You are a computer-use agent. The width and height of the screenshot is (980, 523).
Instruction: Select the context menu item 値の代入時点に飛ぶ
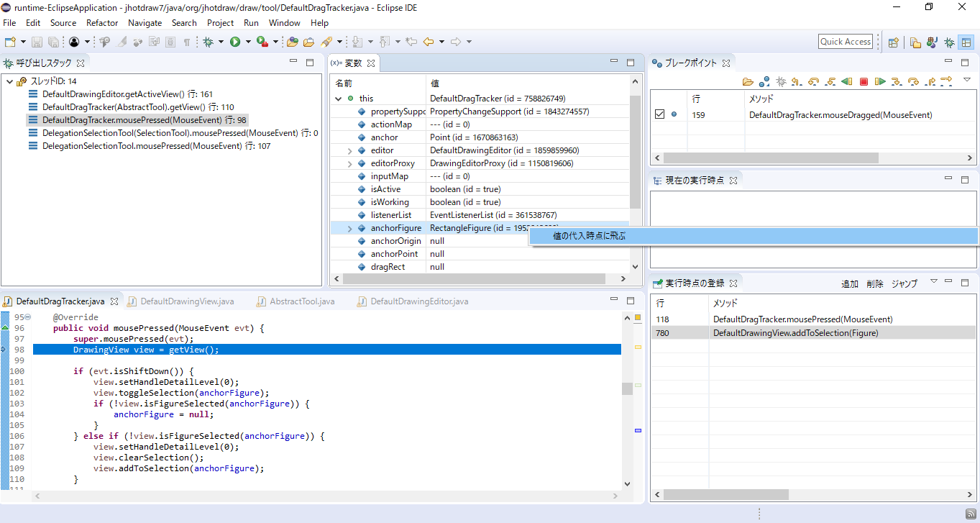pos(754,236)
